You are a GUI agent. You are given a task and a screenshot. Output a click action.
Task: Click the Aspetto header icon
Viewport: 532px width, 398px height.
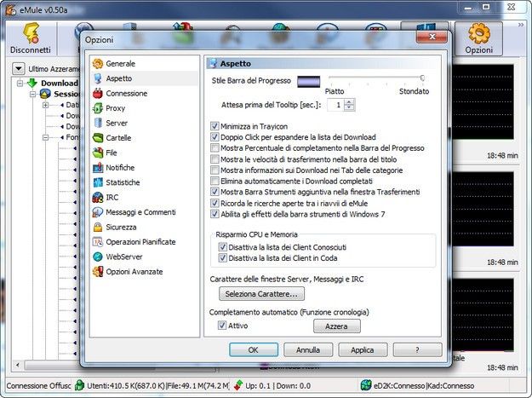point(213,63)
